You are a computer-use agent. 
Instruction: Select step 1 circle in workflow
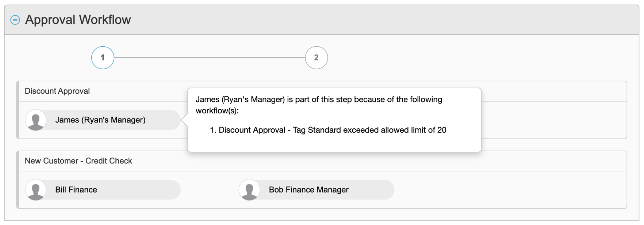pos(103,58)
